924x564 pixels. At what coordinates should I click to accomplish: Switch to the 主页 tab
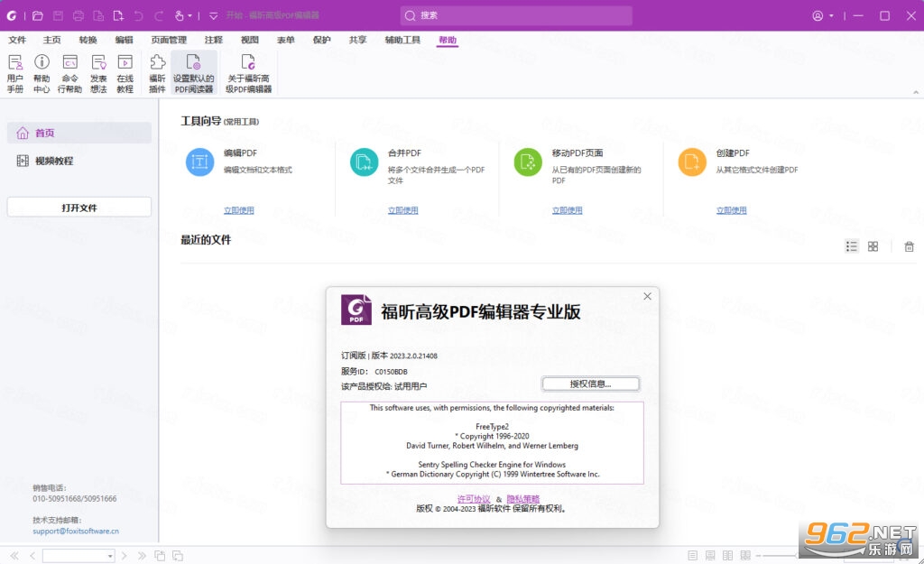click(x=51, y=40)
